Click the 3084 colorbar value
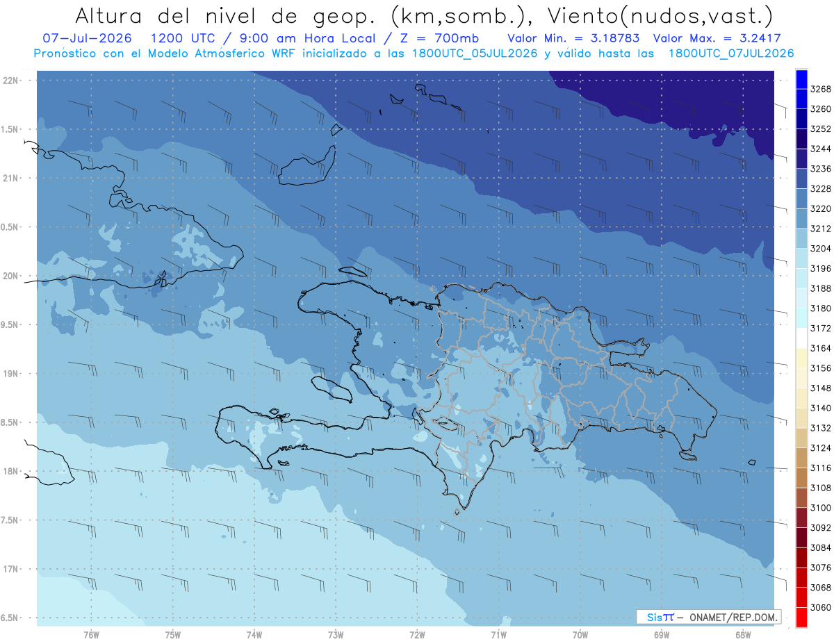834x644 pixels. pos(820,547)
